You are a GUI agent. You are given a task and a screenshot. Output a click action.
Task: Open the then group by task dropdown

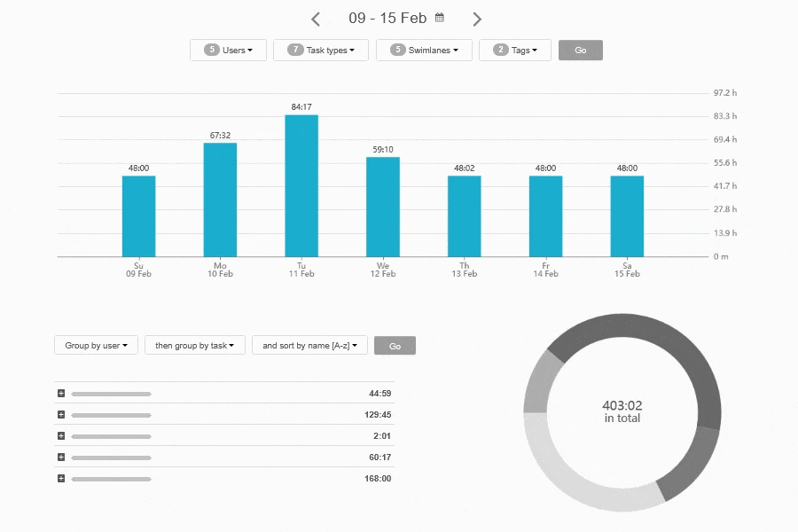coord(194,345)
